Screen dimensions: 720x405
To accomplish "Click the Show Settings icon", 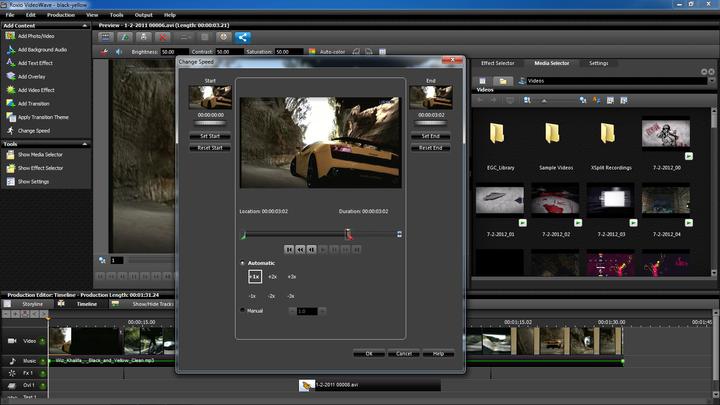I will click(10, 182).
